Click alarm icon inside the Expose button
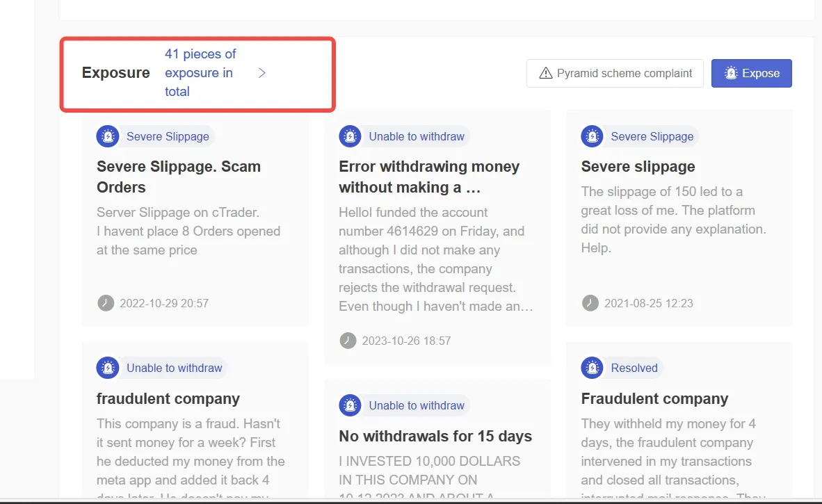Screen dimensions: 822x504 pos(731,74)
